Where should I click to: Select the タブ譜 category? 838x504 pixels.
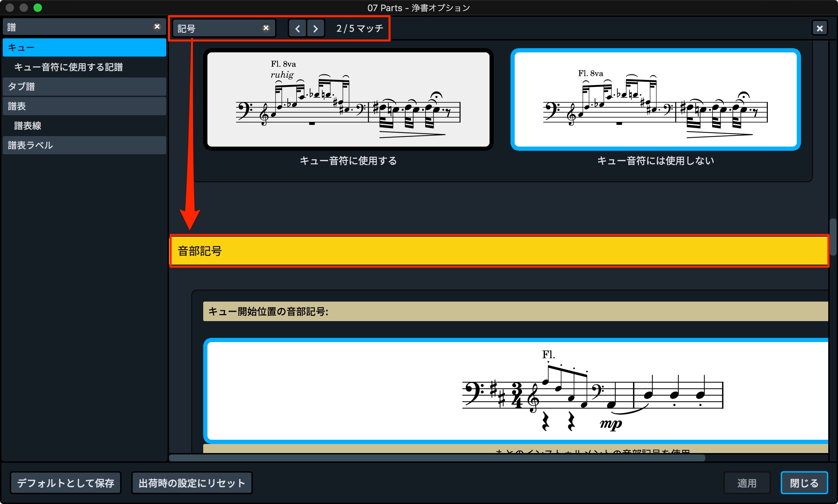click(84, 87)
